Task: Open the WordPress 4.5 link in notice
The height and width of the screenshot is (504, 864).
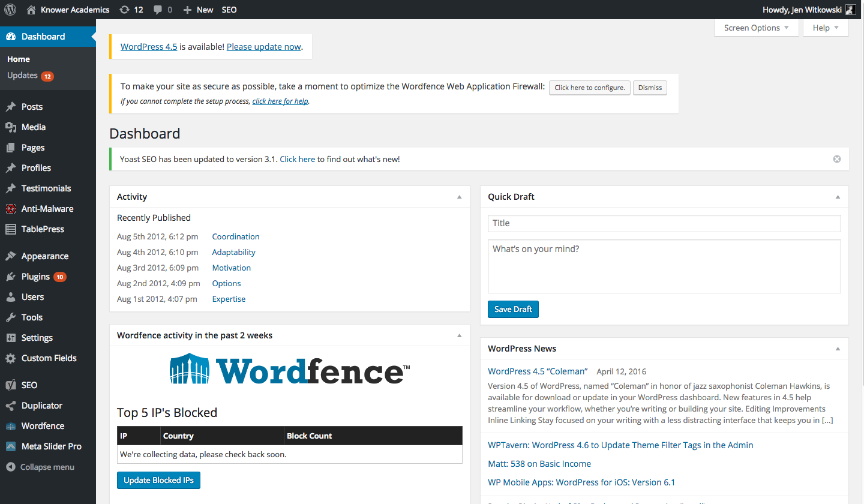Action: pos(149,46)
